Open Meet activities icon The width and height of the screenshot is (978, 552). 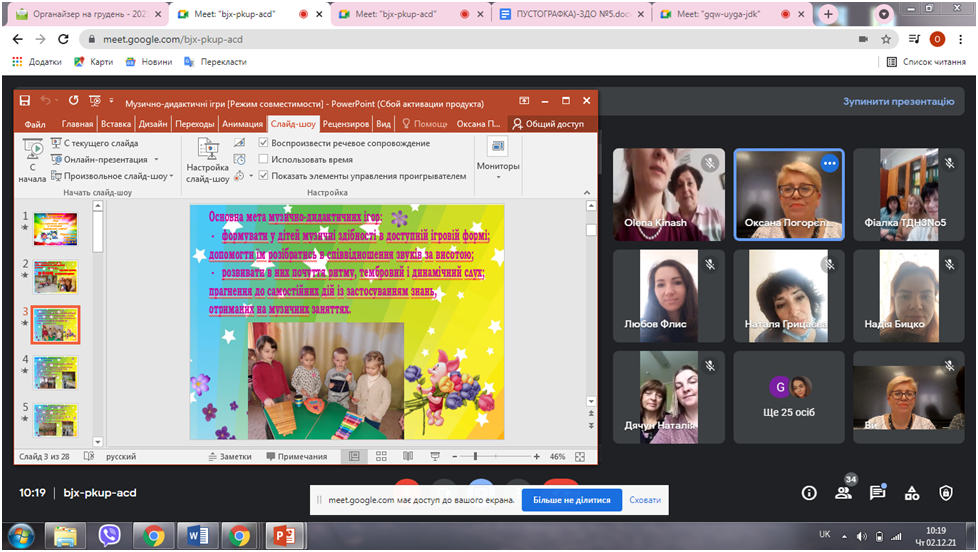[912, 493]
